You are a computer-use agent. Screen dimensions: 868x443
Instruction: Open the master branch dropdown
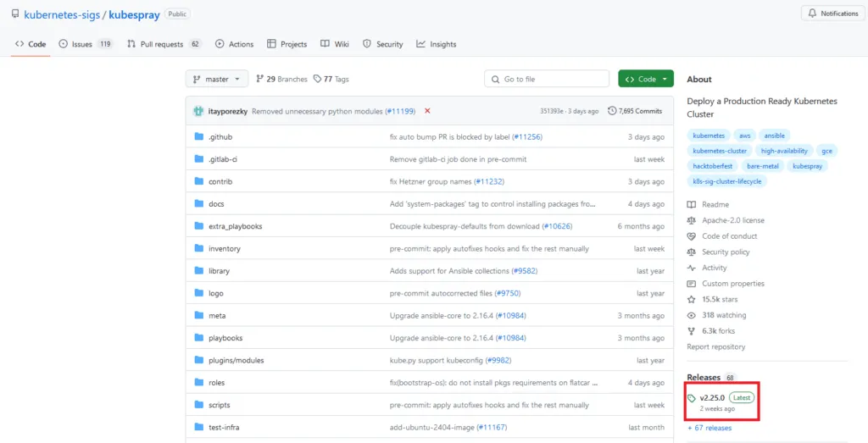click(x=217, y=79)
